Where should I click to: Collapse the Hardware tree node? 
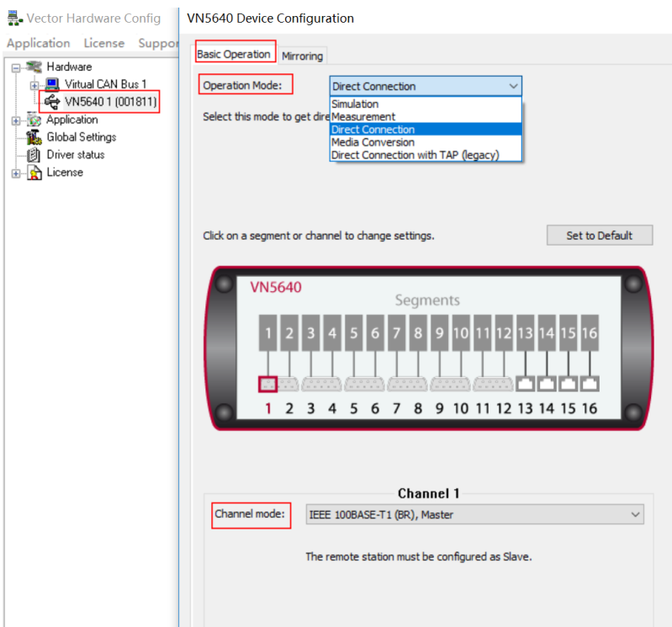click(16, 68)
